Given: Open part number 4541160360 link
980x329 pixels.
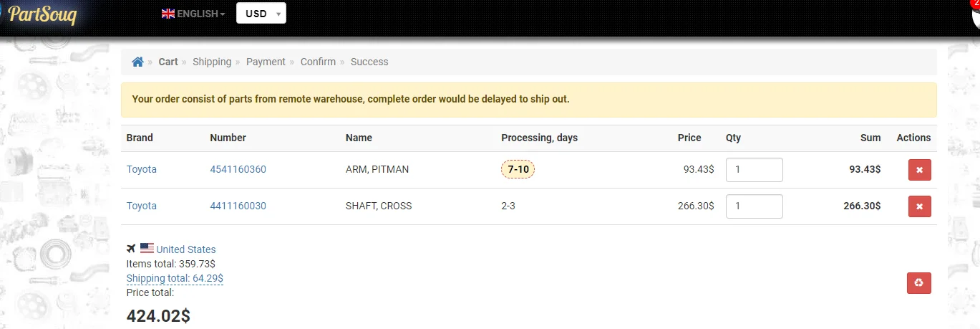Looking at the screenshot, I should click(x=238, y=169).
